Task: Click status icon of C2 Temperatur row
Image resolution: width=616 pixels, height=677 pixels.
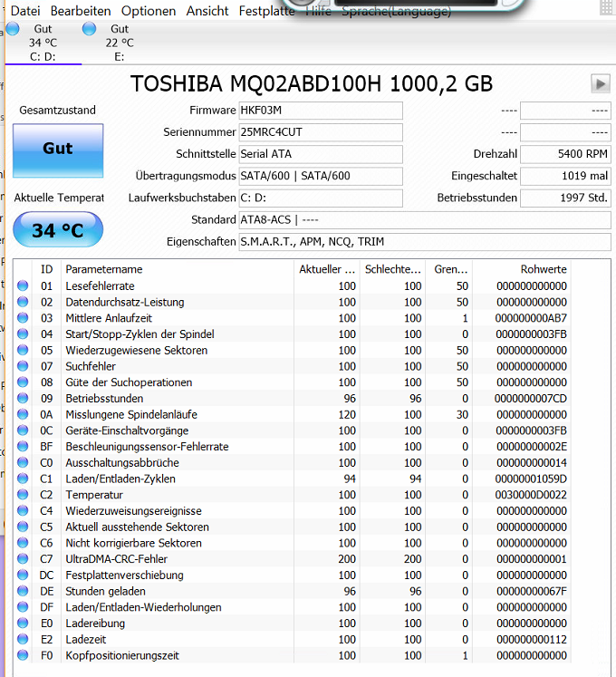Action: click(x=23, y=494)
